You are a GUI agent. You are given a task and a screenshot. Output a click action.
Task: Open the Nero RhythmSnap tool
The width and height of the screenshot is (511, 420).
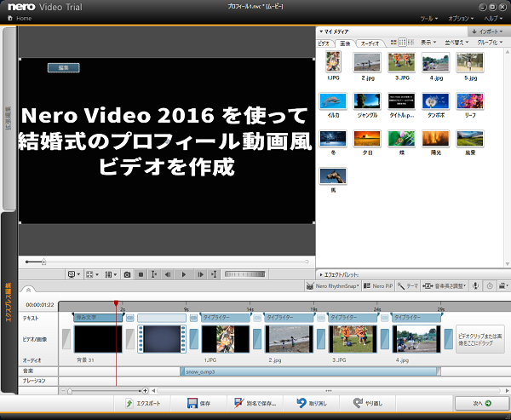(x=333, y=286)
